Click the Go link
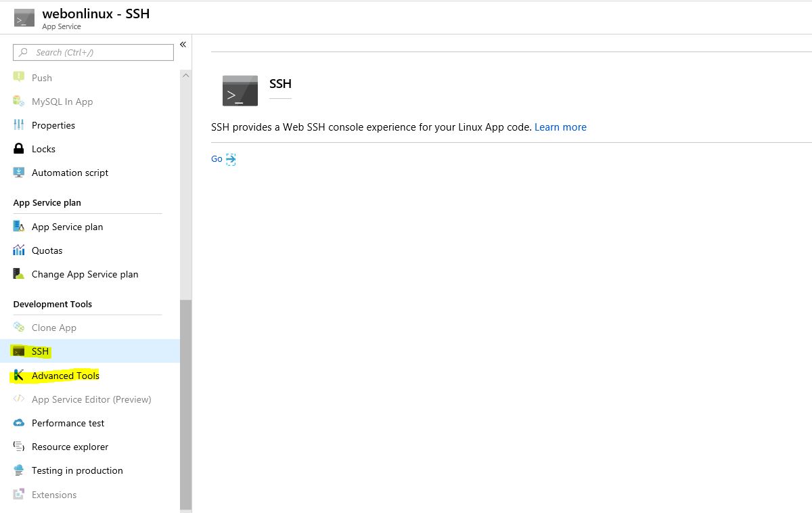 217,159
